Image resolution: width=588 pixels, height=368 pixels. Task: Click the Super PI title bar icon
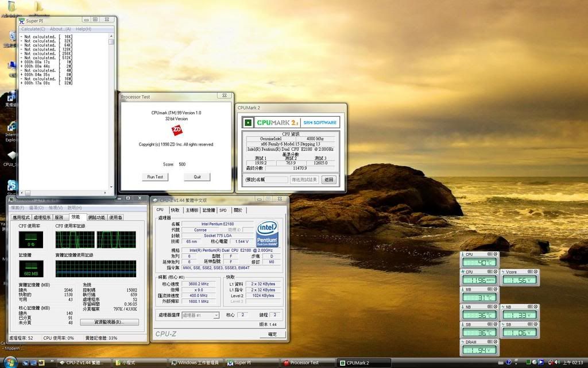(x=22, y=21)
